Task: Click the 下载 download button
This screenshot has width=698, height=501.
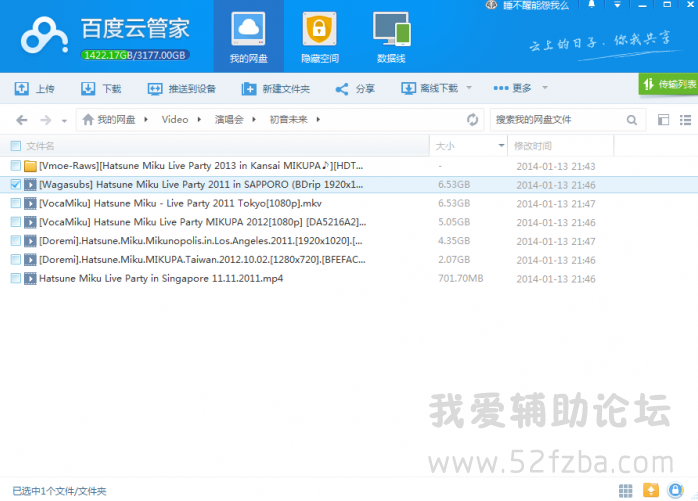Action: (101, 89)
